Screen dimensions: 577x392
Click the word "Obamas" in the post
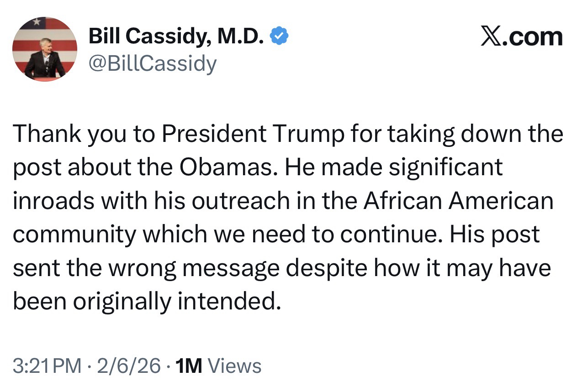tap(228, 167)
